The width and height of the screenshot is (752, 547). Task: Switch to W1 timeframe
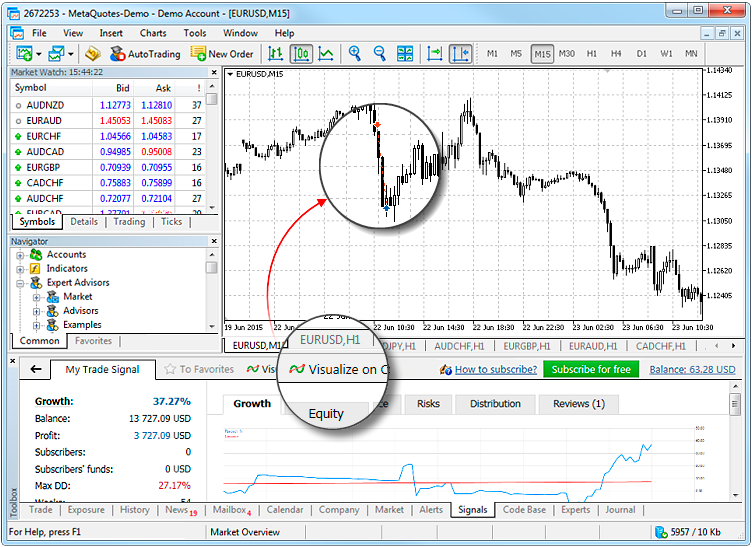666,54
